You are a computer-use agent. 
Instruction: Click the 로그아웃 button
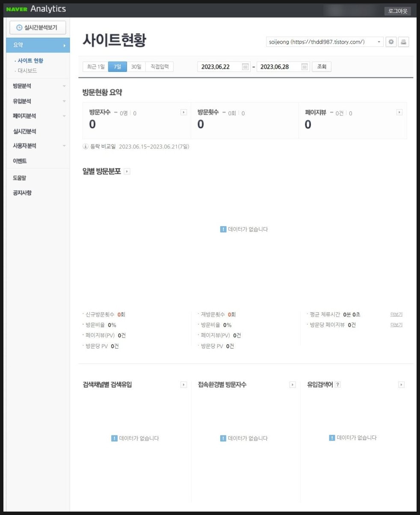[397, 11]
